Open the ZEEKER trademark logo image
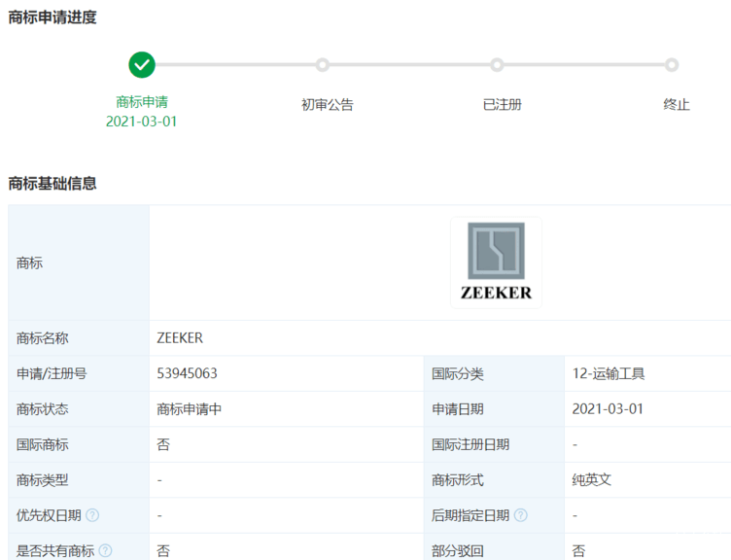Image resolution: width=731 pixels, height=560 pixels. pyautogui.click(x=496, y=262)
